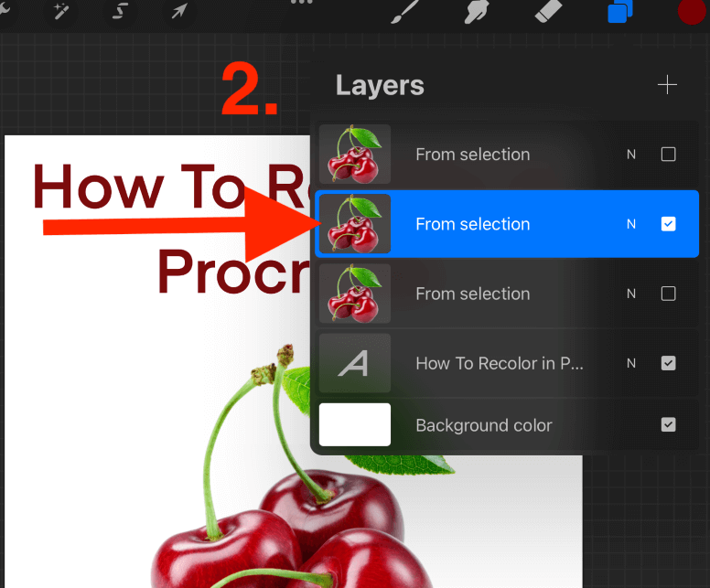Image resolution: width=710 pixels, height=588 pixels.
Task: Show the top From selection layer
Action: point(668,155)
